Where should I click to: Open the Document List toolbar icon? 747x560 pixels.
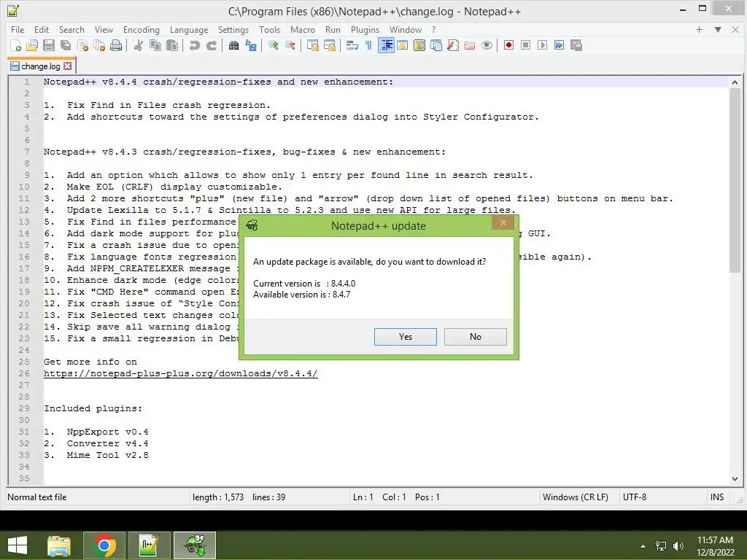click(x=436, y=45)
